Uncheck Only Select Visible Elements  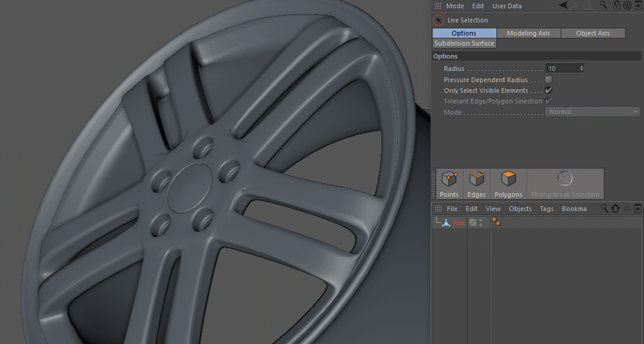click(x=549, y=90)
